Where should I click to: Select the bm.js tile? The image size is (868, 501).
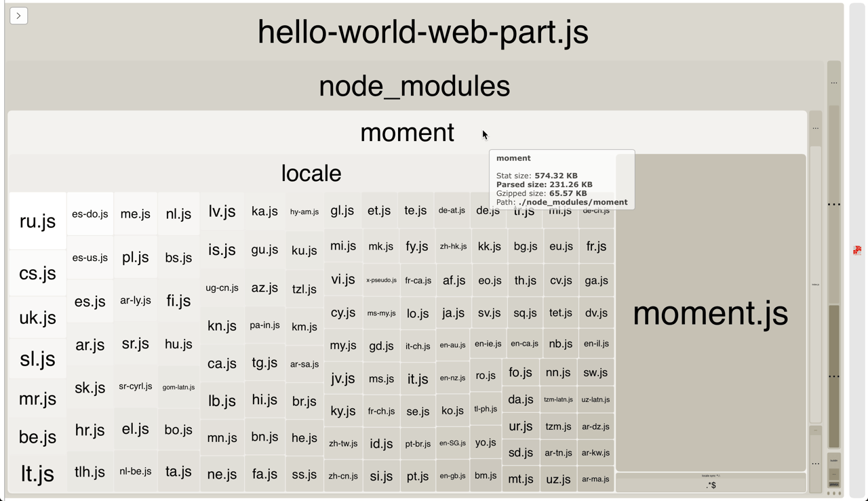tap(486, 475)
